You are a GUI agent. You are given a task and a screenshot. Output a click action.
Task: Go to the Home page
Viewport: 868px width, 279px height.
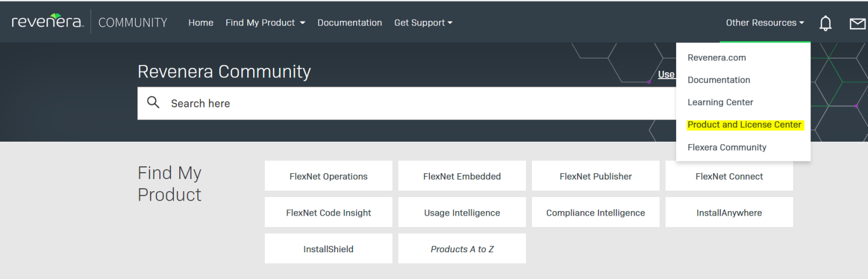201,23
